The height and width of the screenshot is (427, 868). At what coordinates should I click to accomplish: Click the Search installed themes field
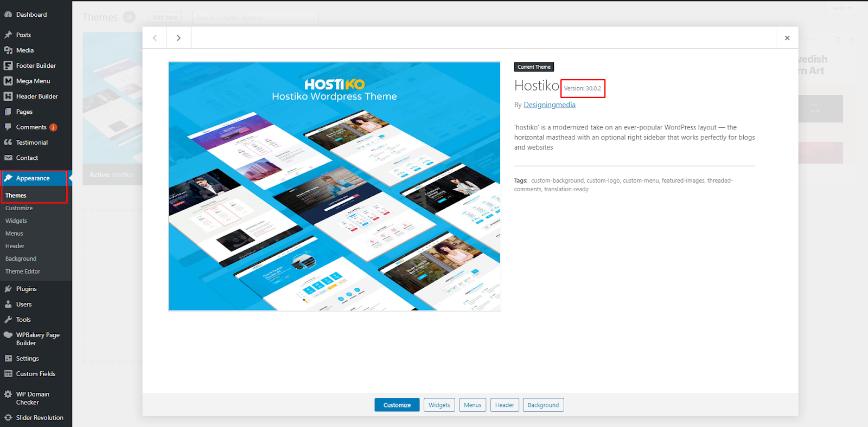pyautogui.click(x=256, y=18)
